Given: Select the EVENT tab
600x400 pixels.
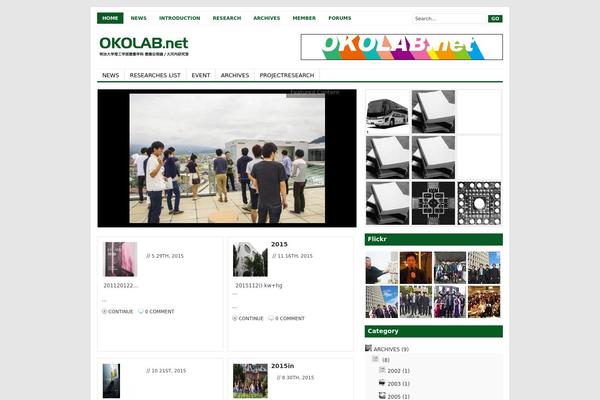Looking at the screenshot, I should (201, 75).
